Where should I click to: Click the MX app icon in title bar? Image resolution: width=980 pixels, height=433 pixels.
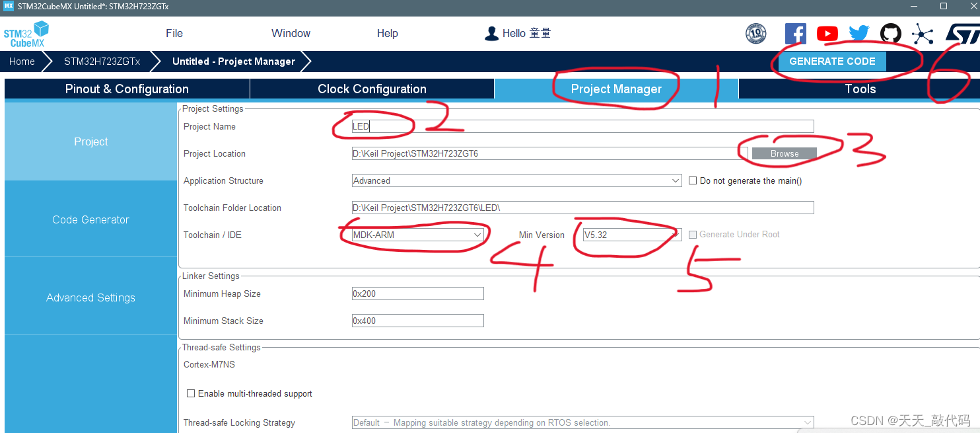tap(9, 6)
